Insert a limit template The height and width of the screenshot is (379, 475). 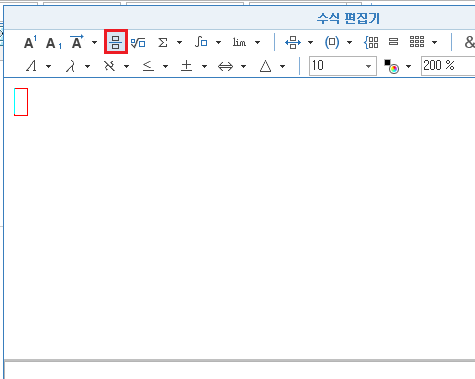[239, 42]
